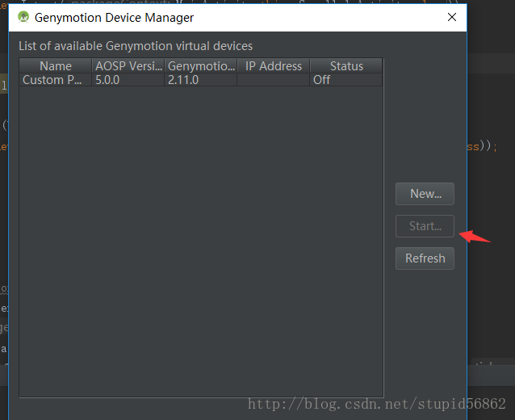
Task: Click the Start... button
Action: point(425,226)
